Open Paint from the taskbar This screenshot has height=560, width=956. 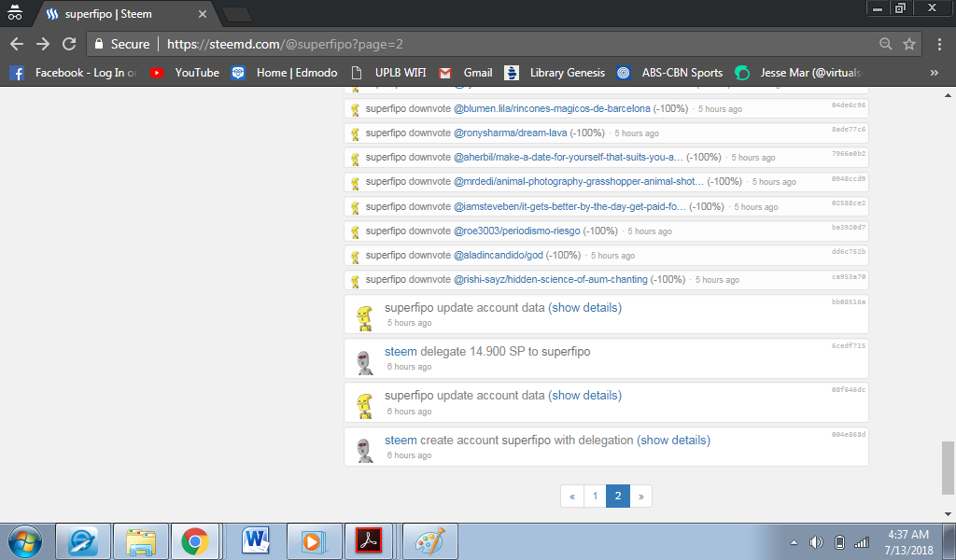pyautogui.click(x=429, y=541)
